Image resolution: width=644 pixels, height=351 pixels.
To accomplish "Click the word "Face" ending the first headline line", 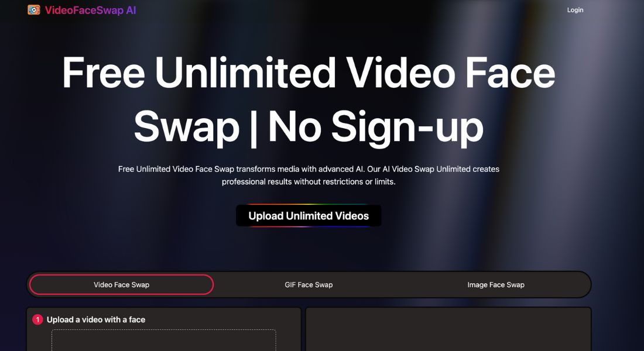I will coord(510,73).
